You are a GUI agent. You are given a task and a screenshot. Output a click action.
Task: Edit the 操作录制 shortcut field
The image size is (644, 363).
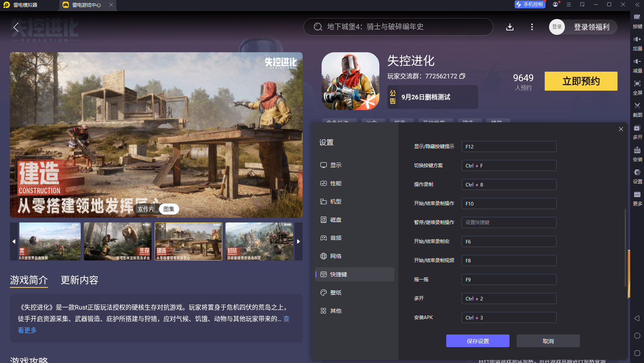point(509,184)
